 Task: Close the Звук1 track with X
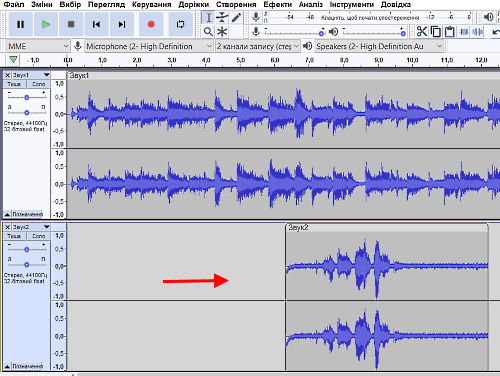(x=7, y=75)
